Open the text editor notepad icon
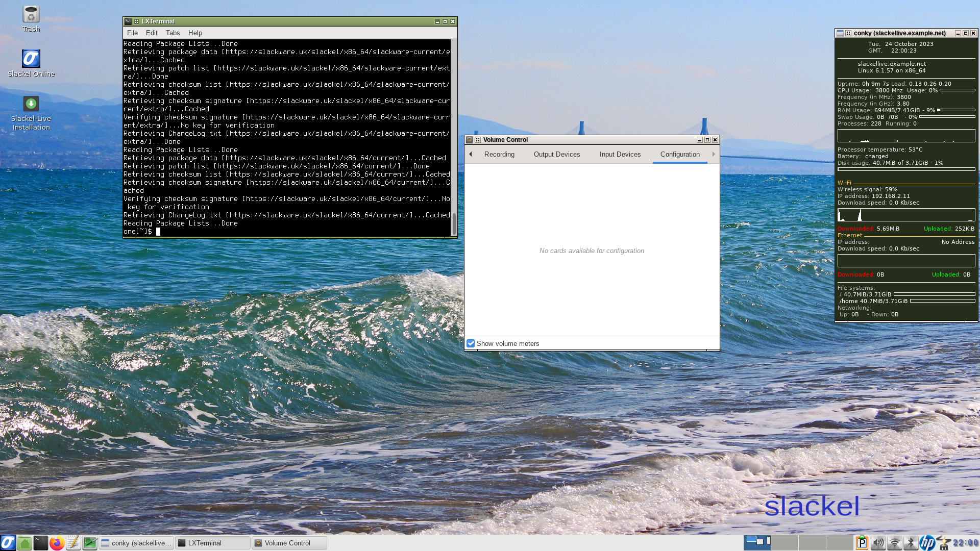The width and height of the screenshot is (980, 551). click(73, 543)
